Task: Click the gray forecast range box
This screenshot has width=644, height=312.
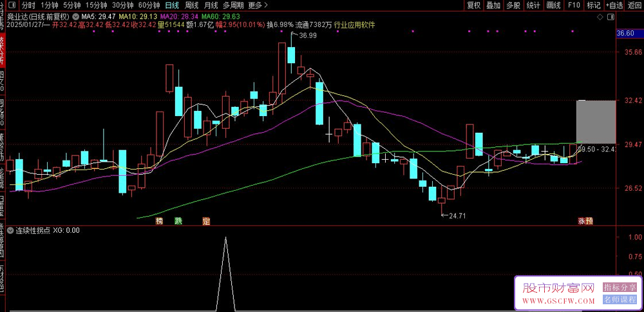Action: click(x=596, y=122)
